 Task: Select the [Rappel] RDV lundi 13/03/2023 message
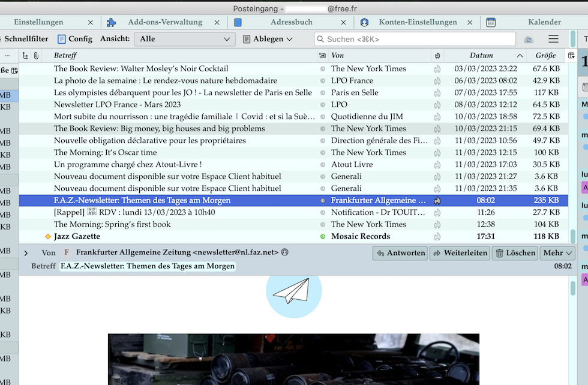pos(293,212)
